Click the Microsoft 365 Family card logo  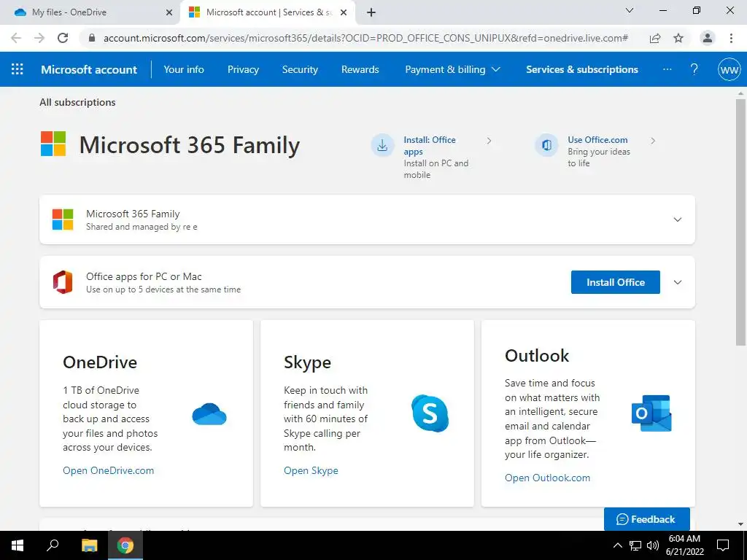click(63, 219)
